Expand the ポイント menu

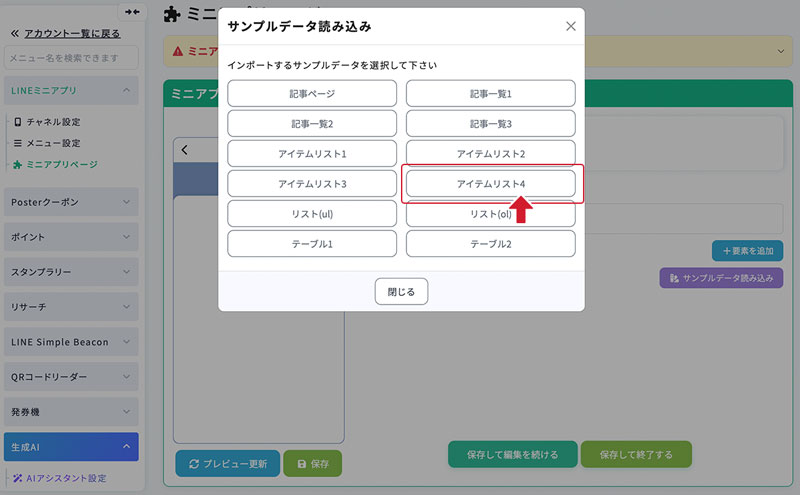(x=71, y=237)
